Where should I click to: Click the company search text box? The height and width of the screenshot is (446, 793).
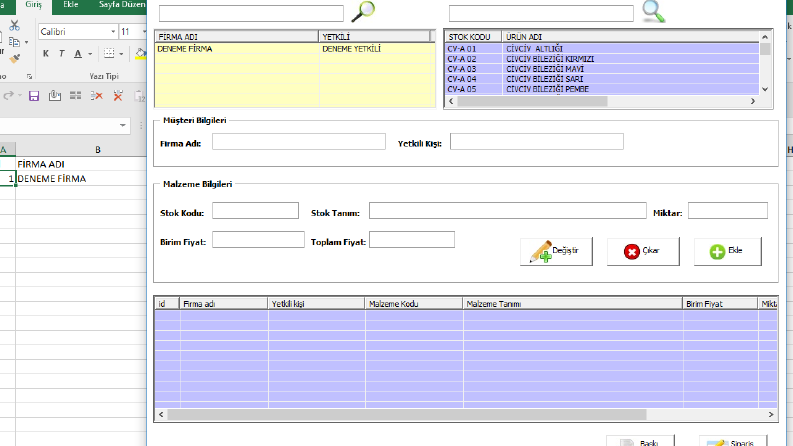[251, 13]
